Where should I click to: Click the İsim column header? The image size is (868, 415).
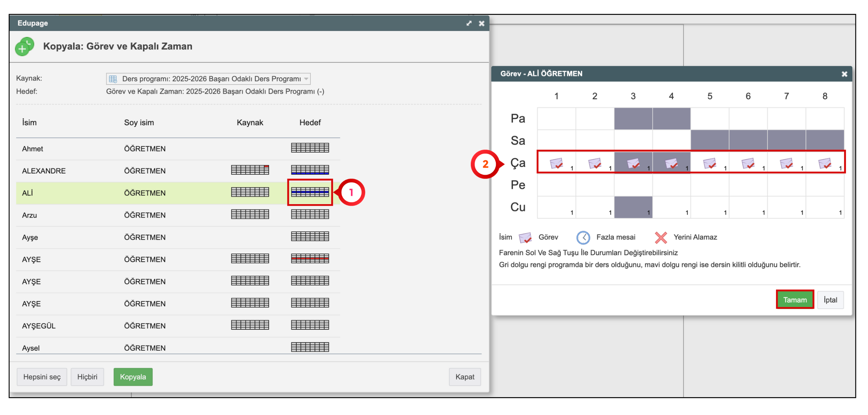pyautogui.click(x=29, y=122)
